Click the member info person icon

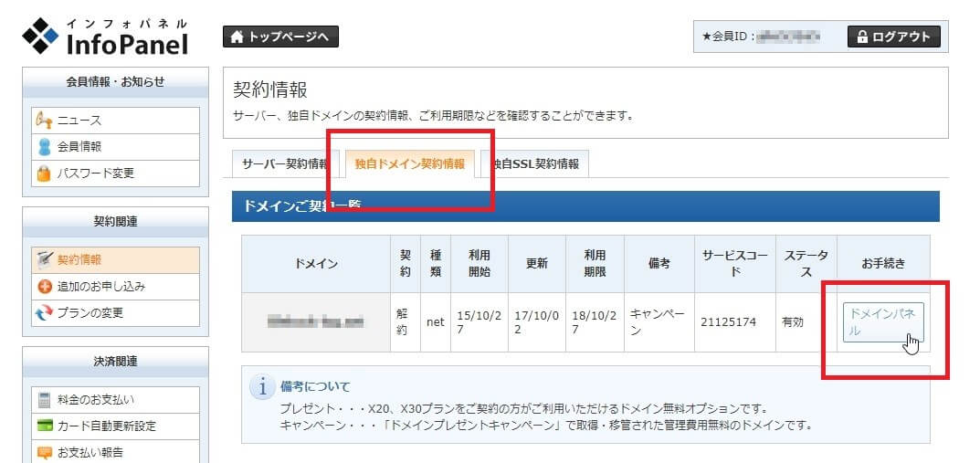click(43, 147)
